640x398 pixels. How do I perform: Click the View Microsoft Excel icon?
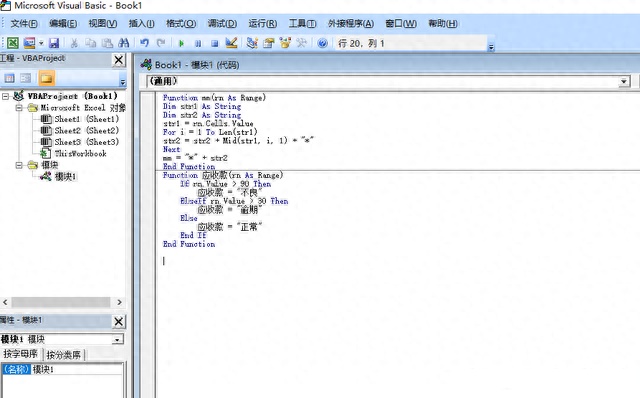coord(13,43)
